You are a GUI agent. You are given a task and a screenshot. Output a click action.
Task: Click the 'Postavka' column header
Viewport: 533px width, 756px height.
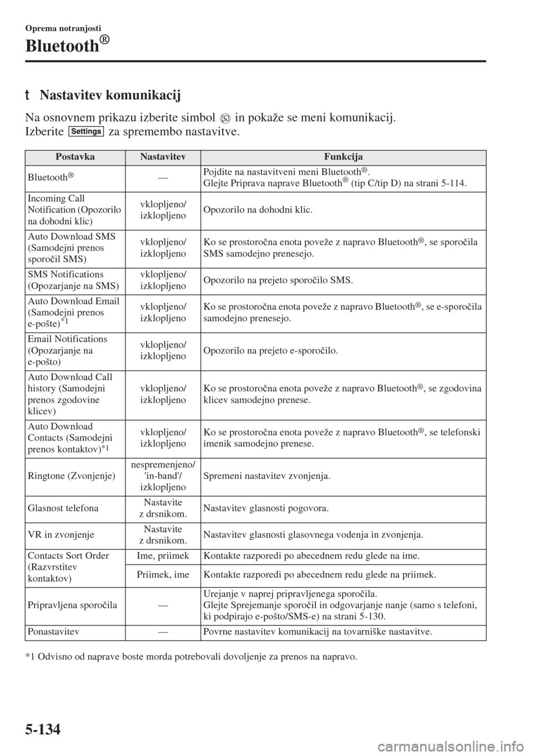click(x=75, y=157)
